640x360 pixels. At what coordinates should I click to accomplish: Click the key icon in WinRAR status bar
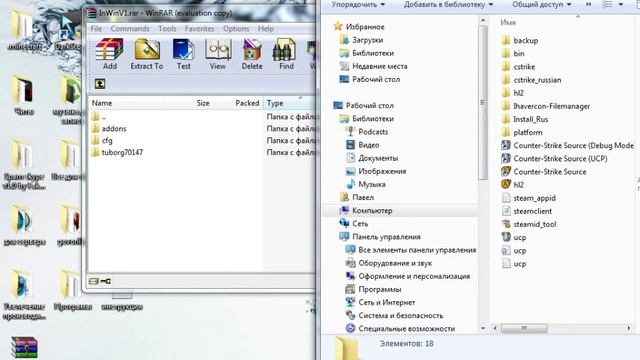click(x=106, y=281)
